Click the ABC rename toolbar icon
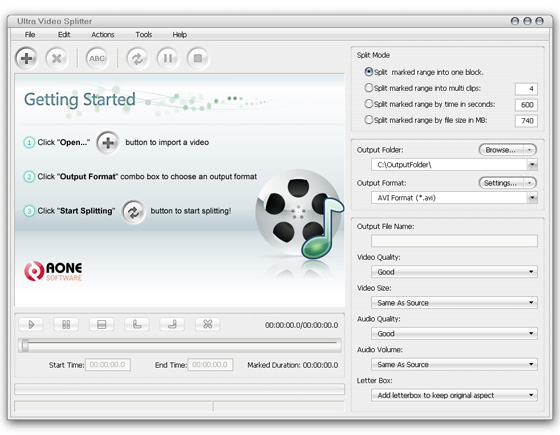This screenshot has width=560, height=435. point(97,58)
